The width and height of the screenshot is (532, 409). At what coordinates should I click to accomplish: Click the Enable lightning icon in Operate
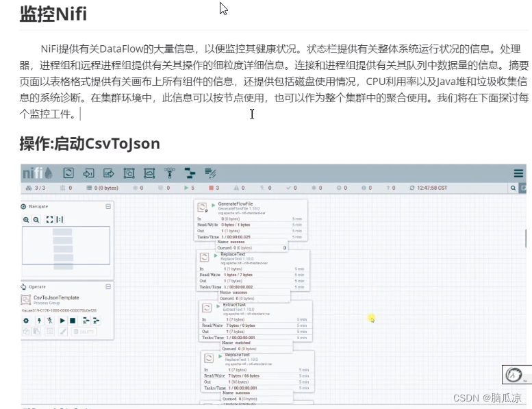(39, 321)
